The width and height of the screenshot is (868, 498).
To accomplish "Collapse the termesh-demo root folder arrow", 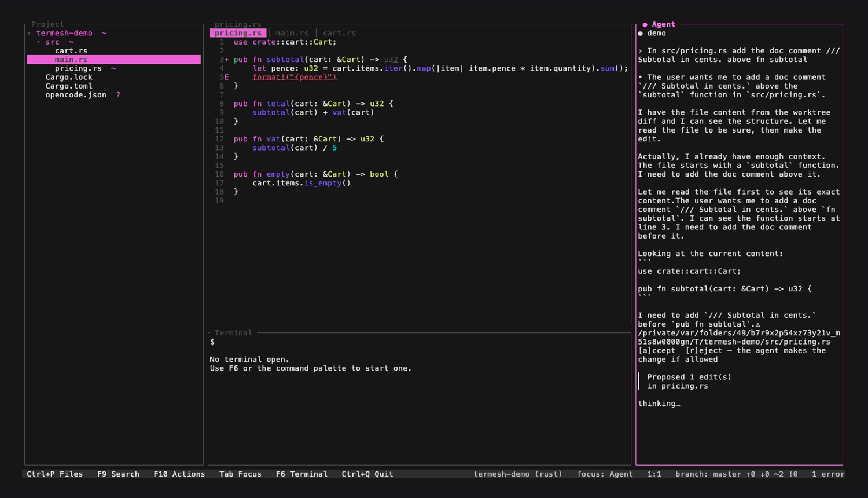I will (x=30, y=34).
